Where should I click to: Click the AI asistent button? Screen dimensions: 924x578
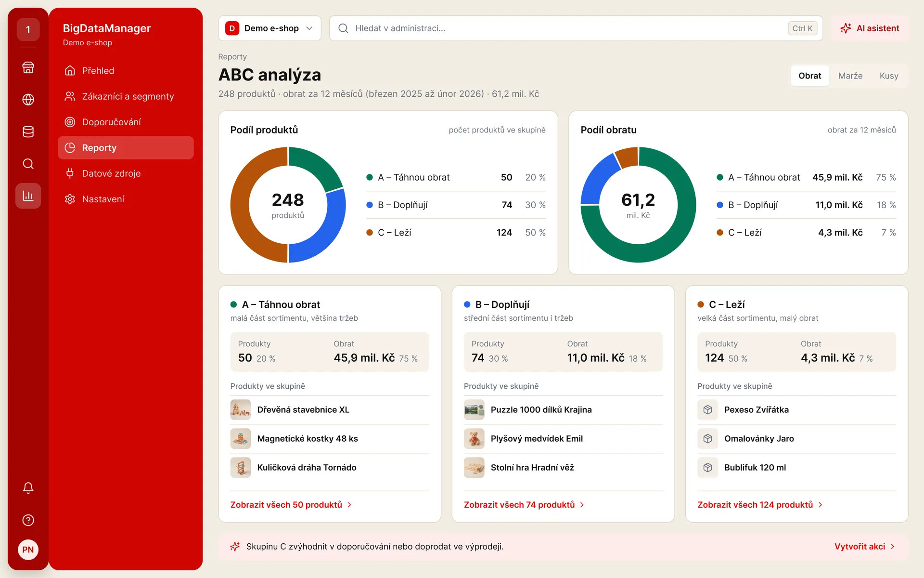[870, 28]
